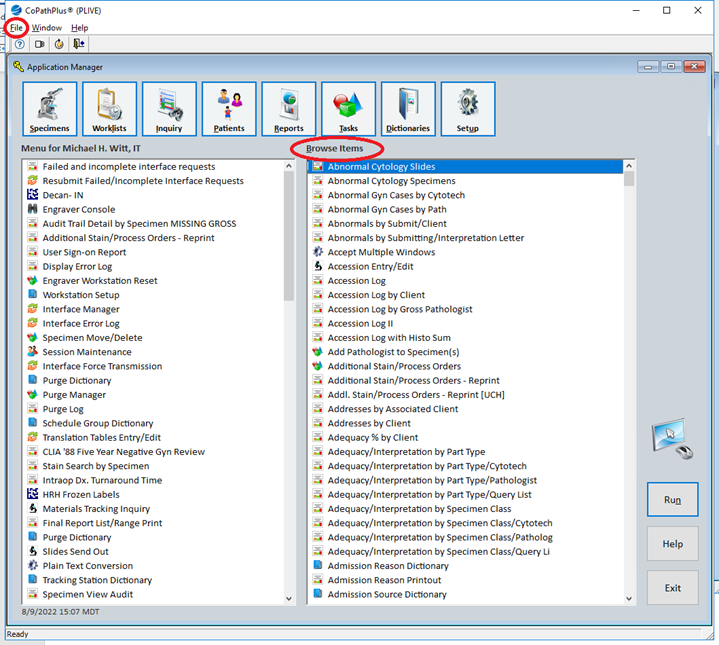Open the Tasks shapes icon
The width and height of the screenshot is (719, 645).
[348, 109]
